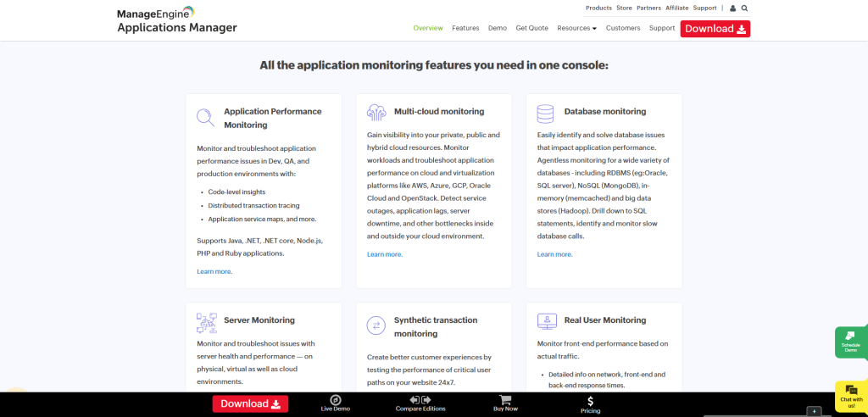Click the Server Monitoring heading
868x417 pixels.
[x=259, y=320]
